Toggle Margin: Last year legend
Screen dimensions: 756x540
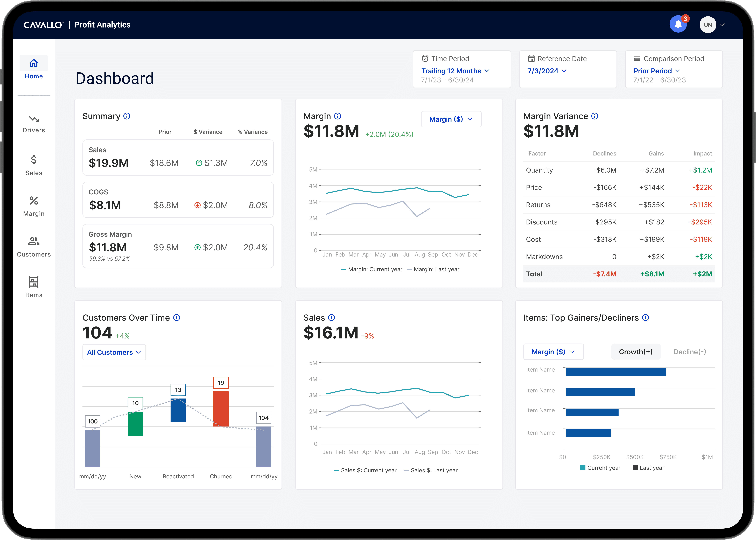(433, 269)
